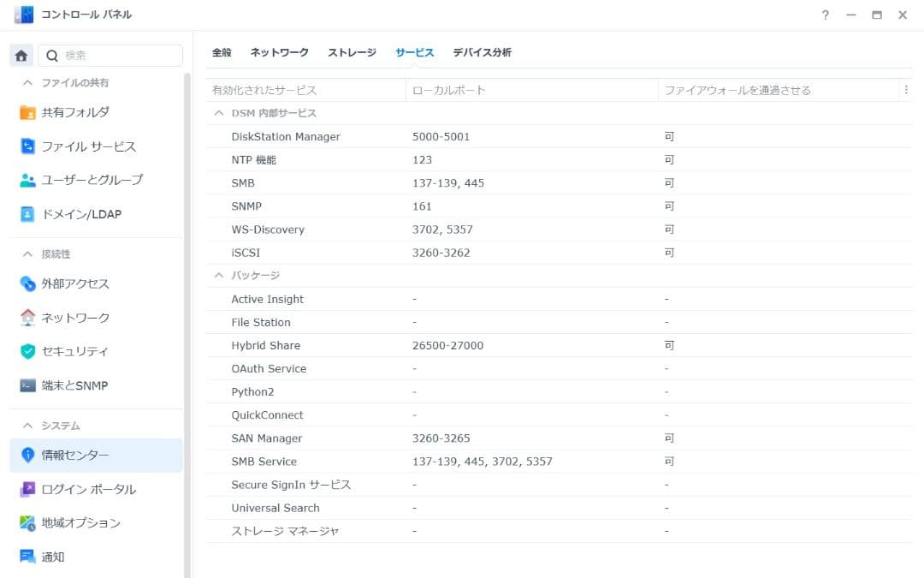This screenshot has width=924, height=578.
Task: Select SNMP row
Action: [559, 206]
